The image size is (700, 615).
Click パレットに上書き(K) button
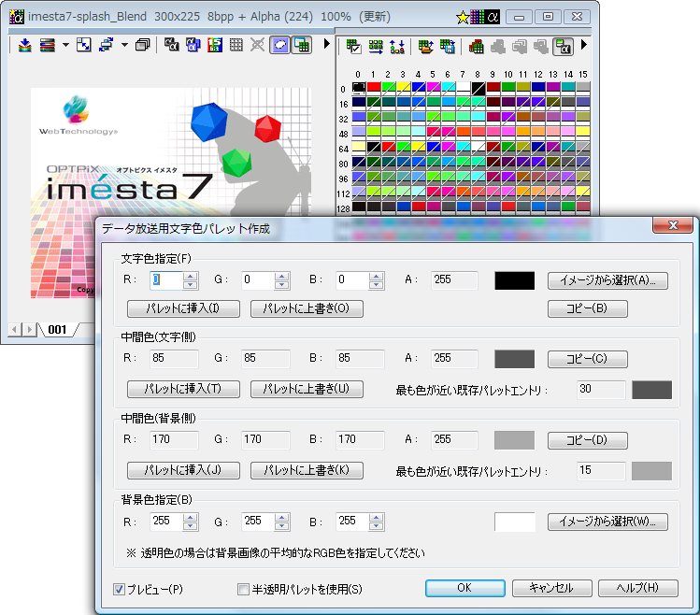click(307, 470)
